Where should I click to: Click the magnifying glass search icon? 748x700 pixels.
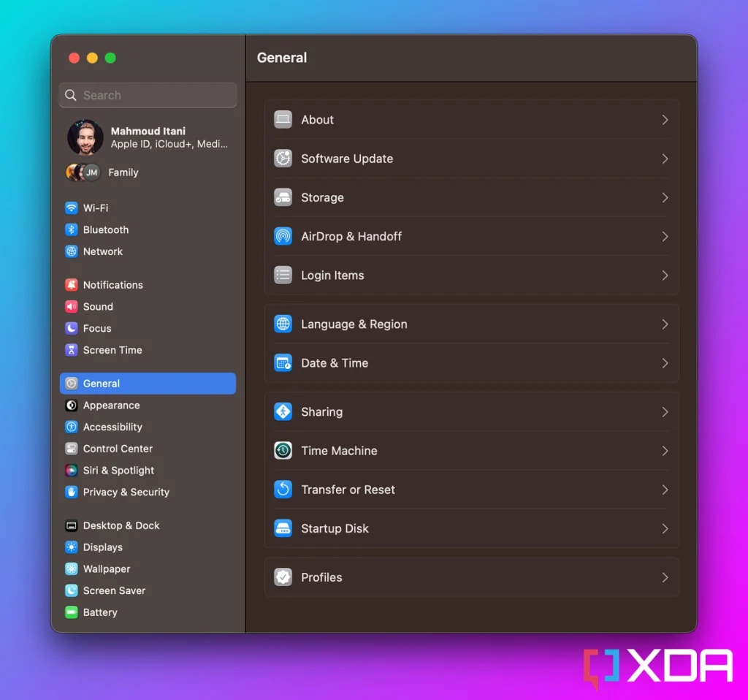[71, 95]
